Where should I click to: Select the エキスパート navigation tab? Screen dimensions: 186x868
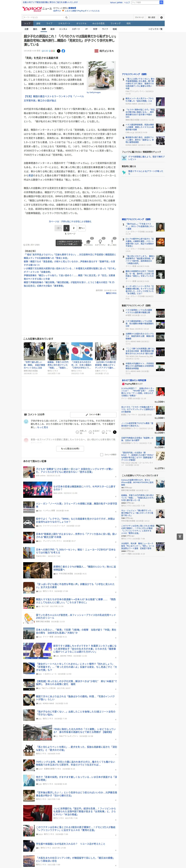point(64,24)
